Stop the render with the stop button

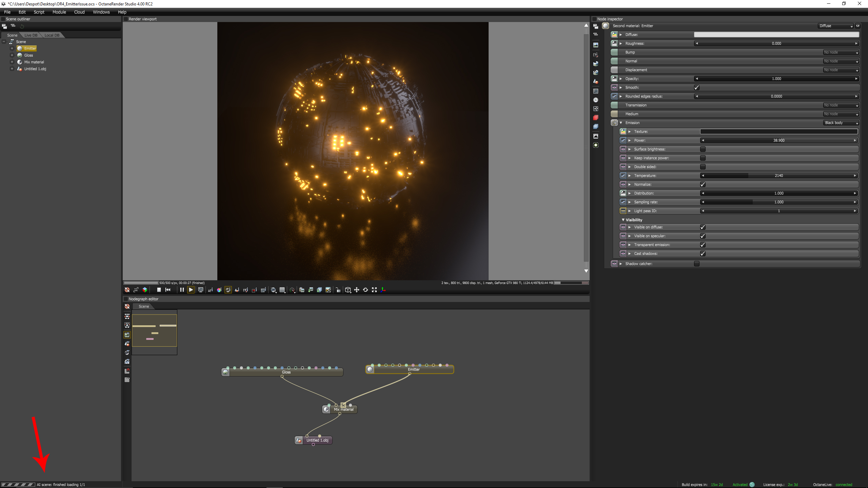pyautogui.click(x=159, y=290)
